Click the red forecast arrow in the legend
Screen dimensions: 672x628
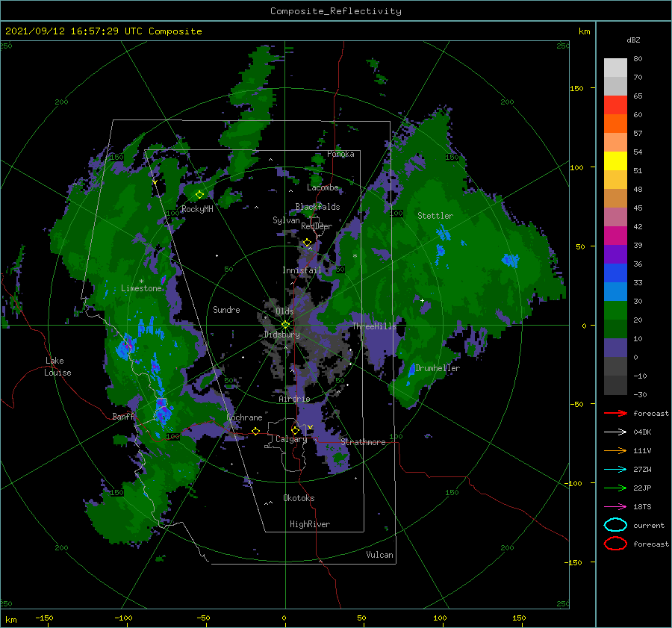click(615, 413)
